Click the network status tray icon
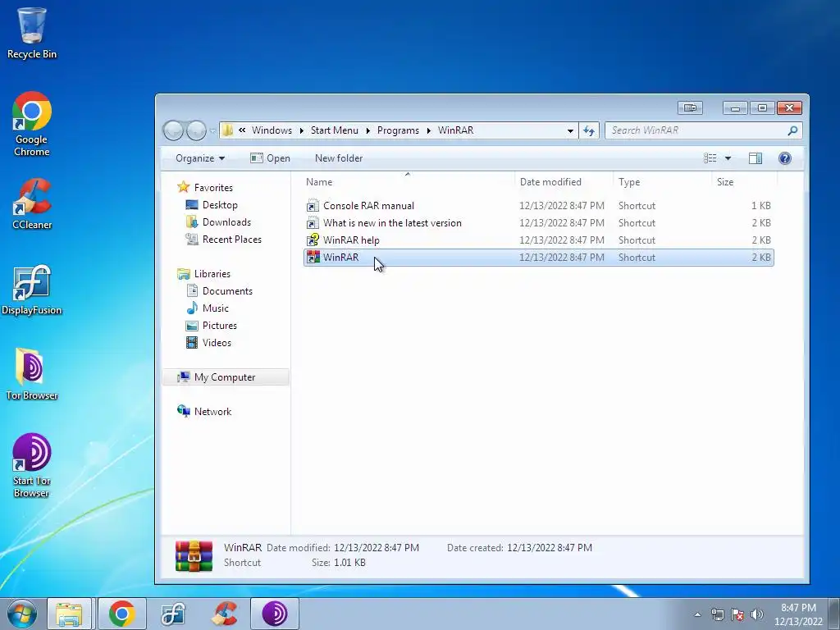This screenshot has height=630, width=840. pos(717,614)
